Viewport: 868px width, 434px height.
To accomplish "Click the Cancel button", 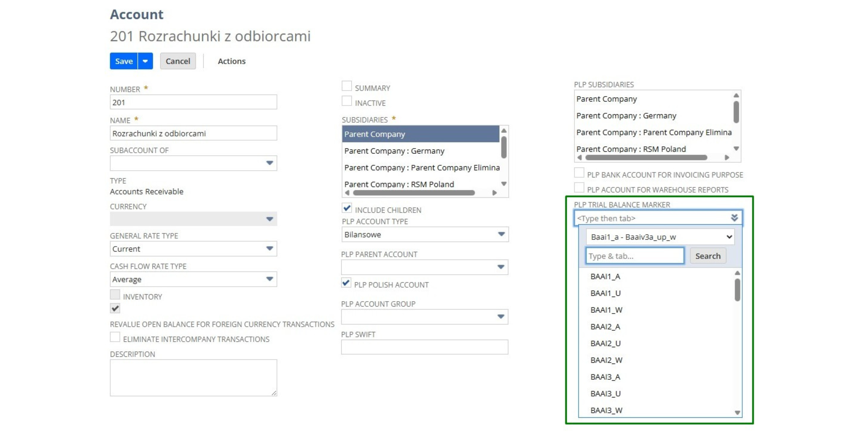I will 178,61.
